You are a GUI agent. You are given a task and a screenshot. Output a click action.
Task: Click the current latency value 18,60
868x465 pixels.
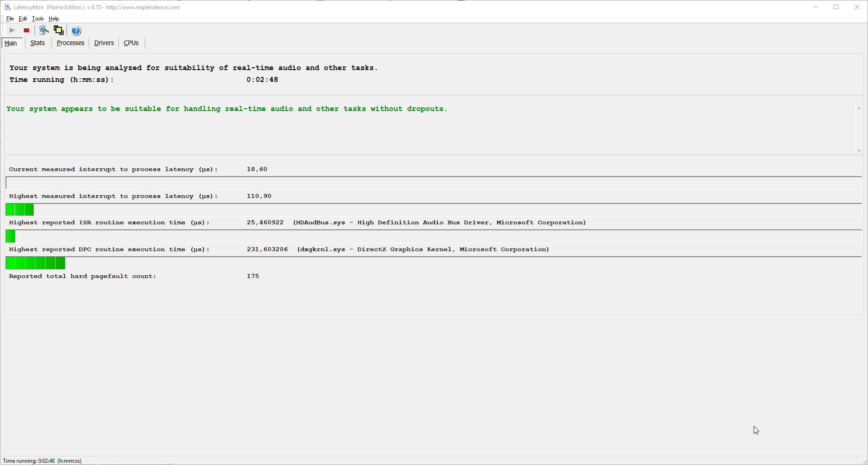click(257, 169)
